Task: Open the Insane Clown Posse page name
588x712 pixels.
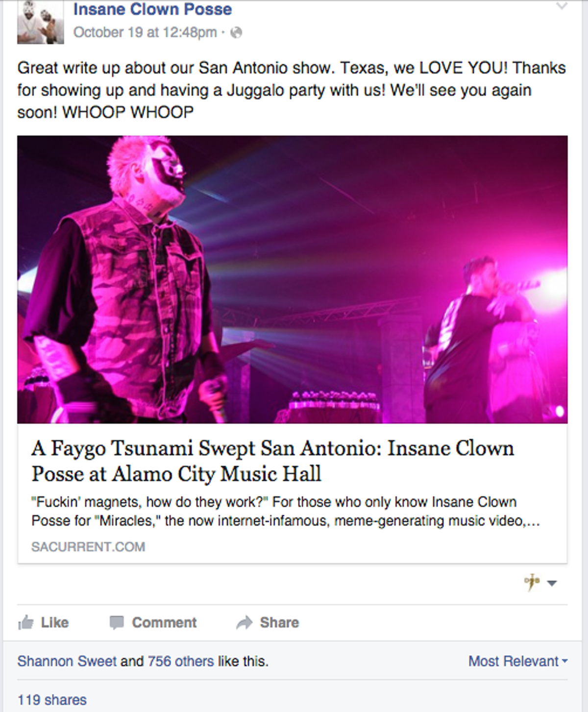Action: coord(153,9)
